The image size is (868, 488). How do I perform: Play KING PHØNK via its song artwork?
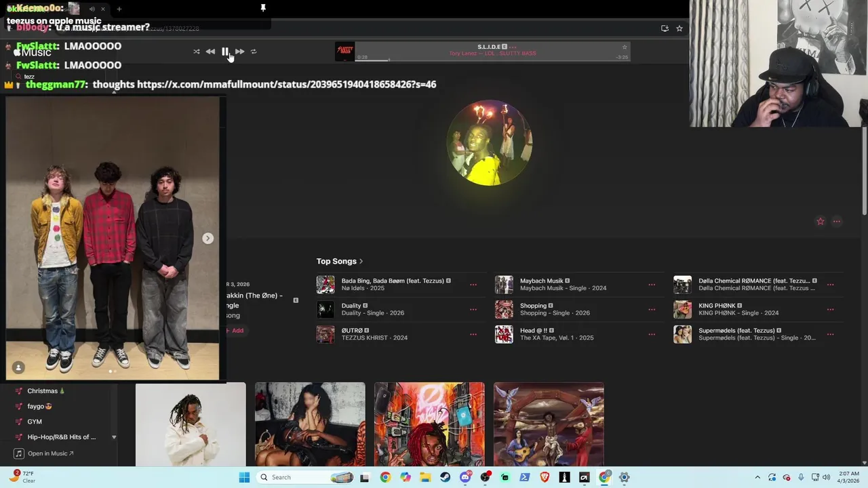[x=682, y=310]
